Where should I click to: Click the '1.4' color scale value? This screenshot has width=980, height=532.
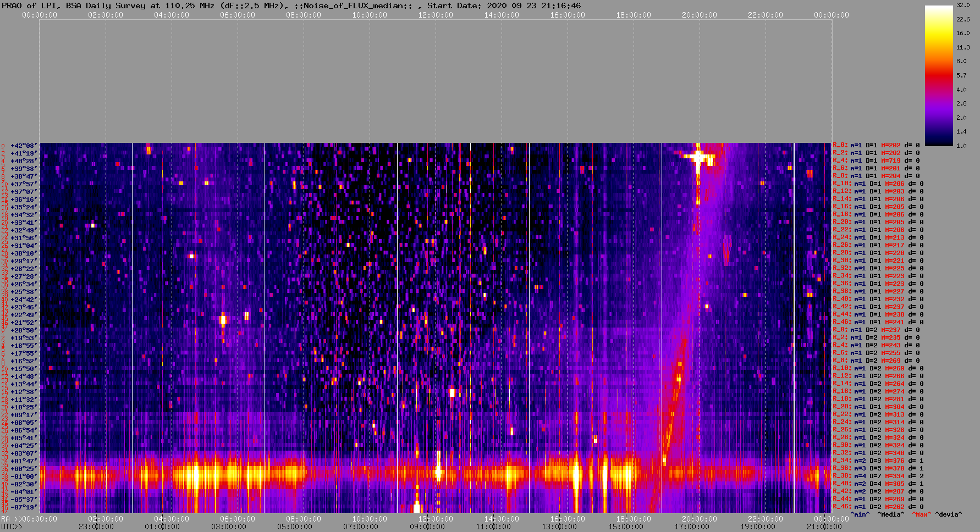coord(961,131)
